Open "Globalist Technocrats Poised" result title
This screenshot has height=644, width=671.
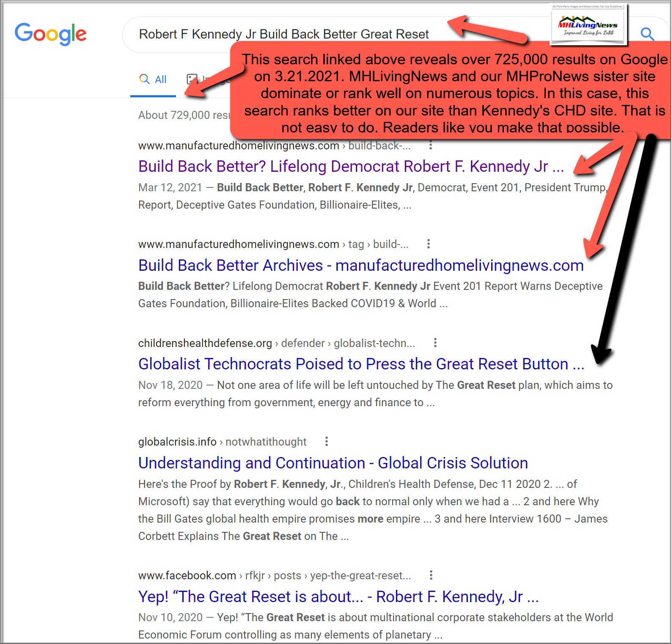[x=360, y=364]
